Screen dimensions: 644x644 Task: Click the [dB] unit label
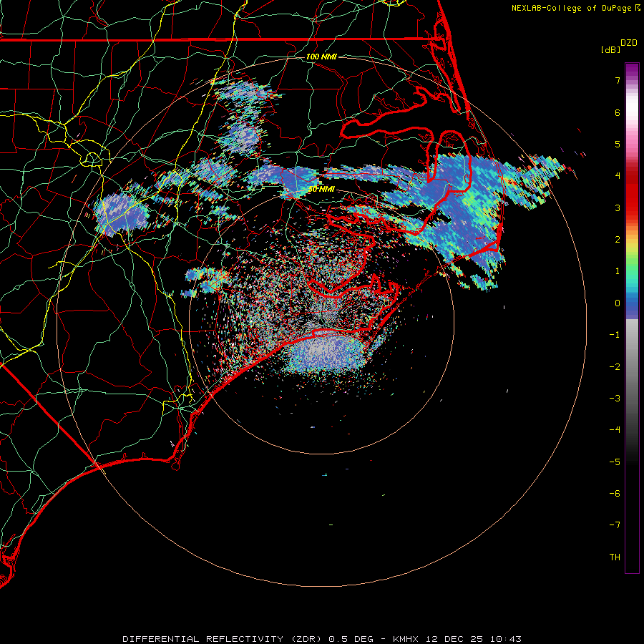pyautogui.click(x=611, y=49)
